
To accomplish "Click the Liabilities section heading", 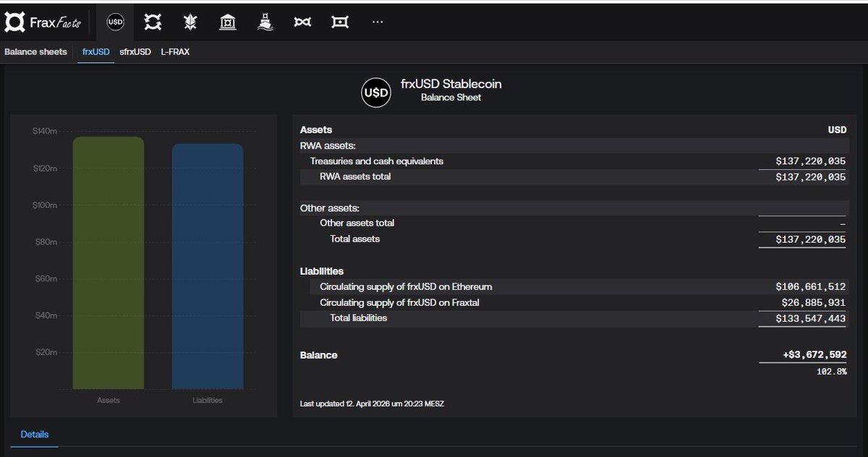I will 322,271.
